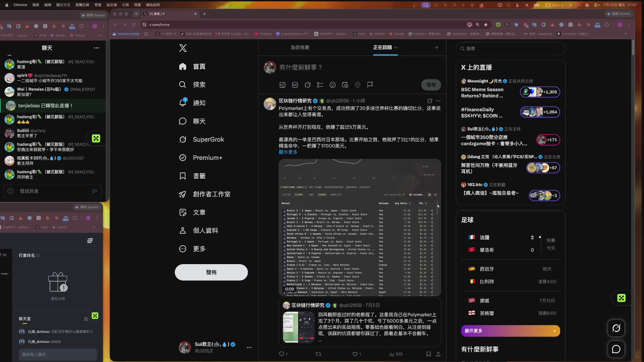Click the 搜尋 search field
The height and width of the screenshot is (362, 644).
click(511, 49)
